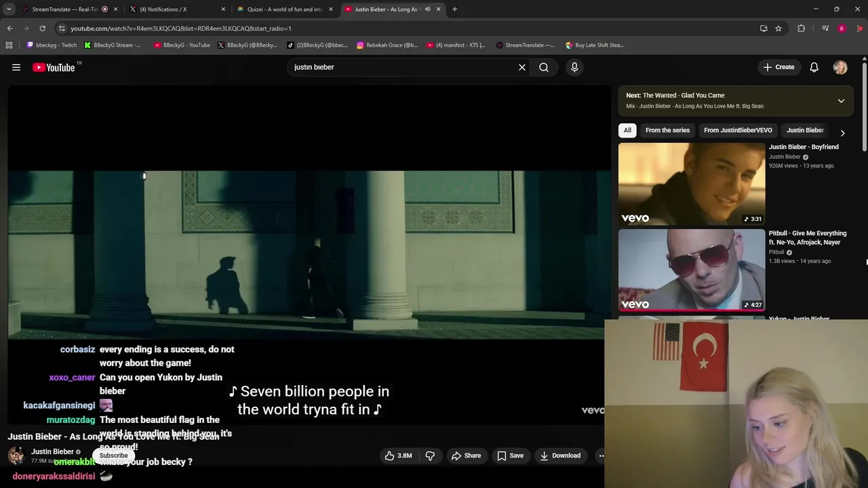Open more actions ellipsis button
The width and height of the screenshot is (868, 488).
pos(599,455)
